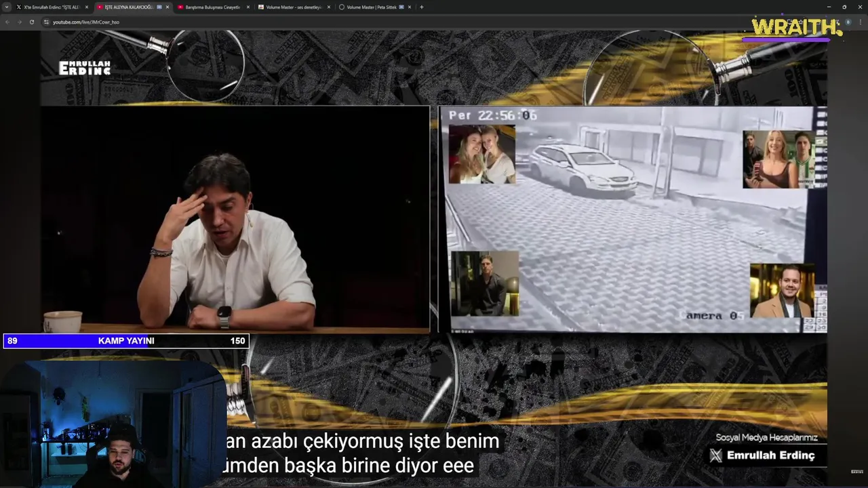Select the İŞTE ALEYNA KALAYCIOĞLU YouTube tab
This screenshot has height=488, width=868.
[x=129, y=7]
